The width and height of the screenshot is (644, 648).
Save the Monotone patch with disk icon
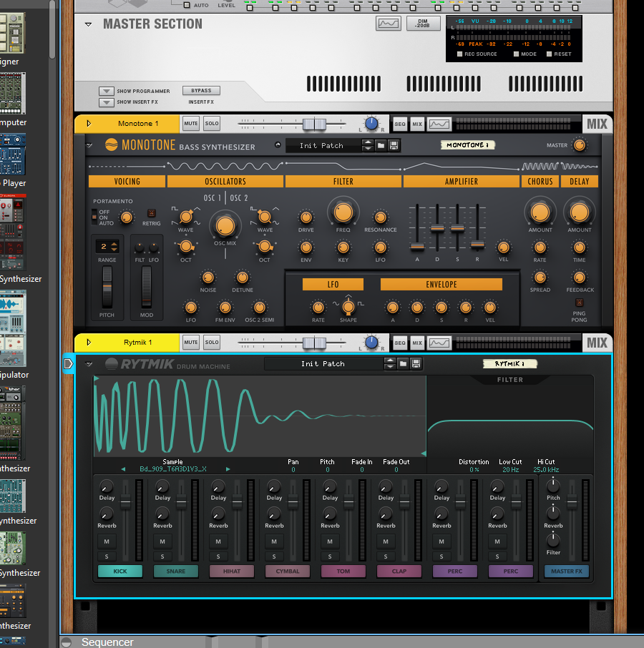394,145
